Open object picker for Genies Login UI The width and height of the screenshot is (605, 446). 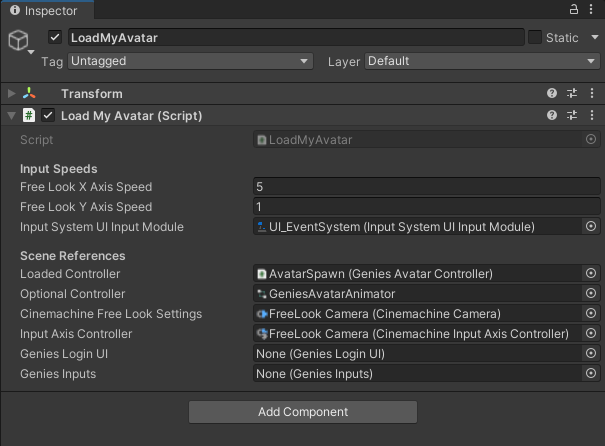(591, 353)
